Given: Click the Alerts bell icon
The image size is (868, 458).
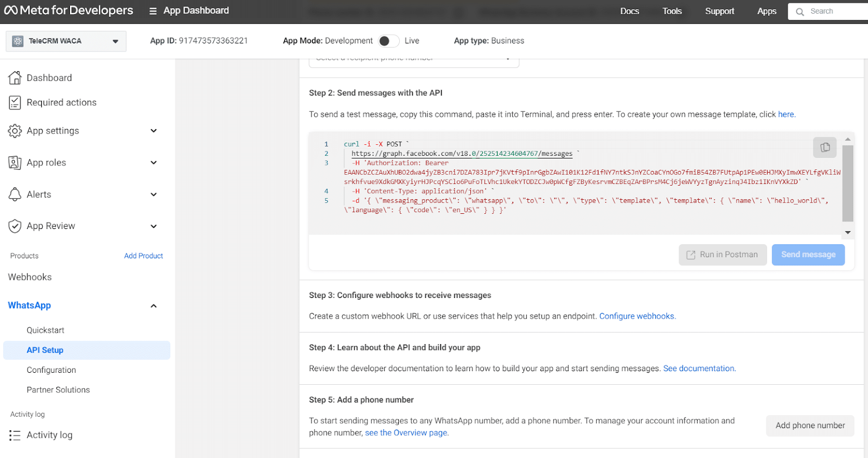Looking at the screenshot, I should click(x=15, y=194).
